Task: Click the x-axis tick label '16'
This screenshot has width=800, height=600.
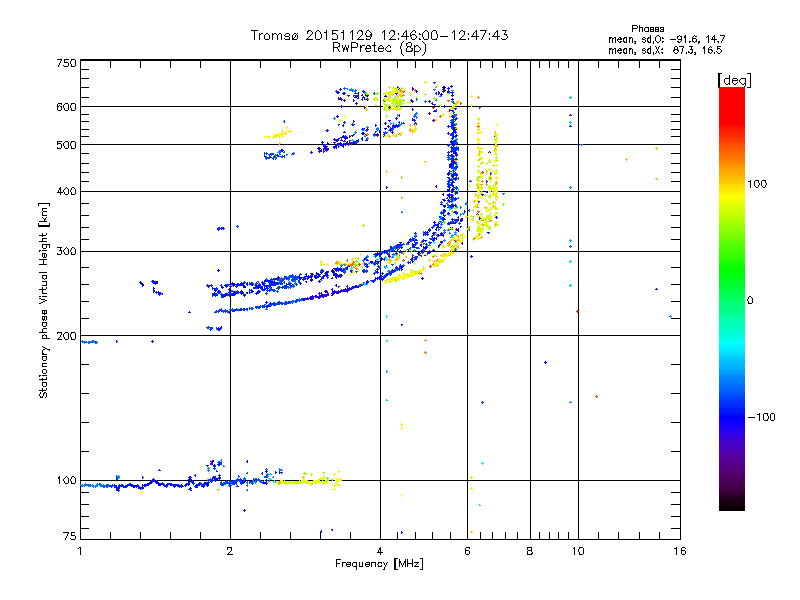Action: pos(680,551)
